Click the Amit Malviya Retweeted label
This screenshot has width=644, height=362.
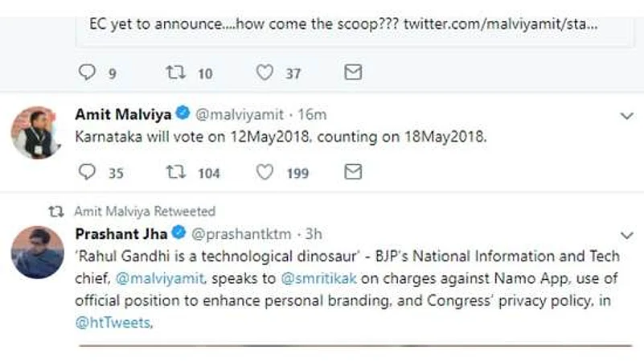coord(145,212)
